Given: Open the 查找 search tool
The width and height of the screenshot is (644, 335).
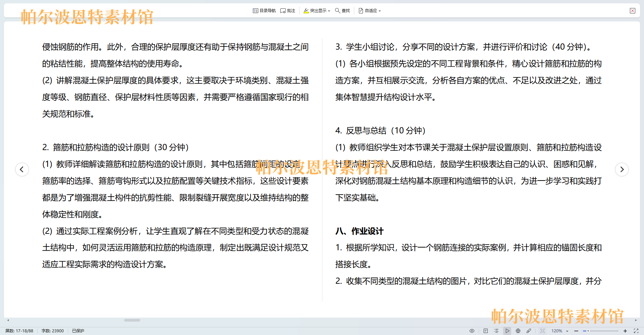Looking at the screenshot, I should click(x=342, y=11).
